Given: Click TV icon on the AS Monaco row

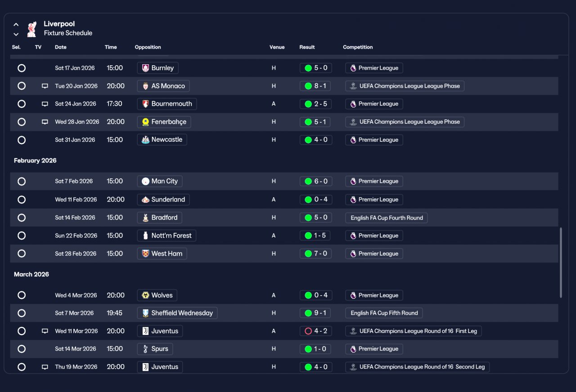Looking at the screenshot, I should [45, 86].
